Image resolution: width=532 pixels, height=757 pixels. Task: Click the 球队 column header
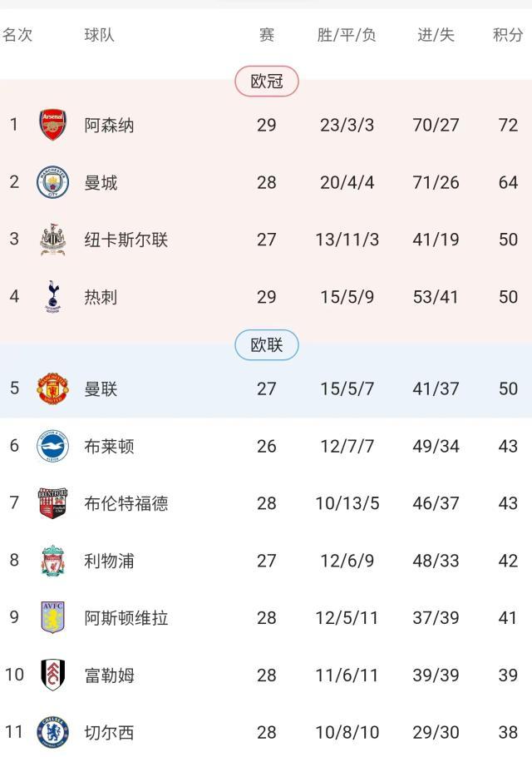100,35
